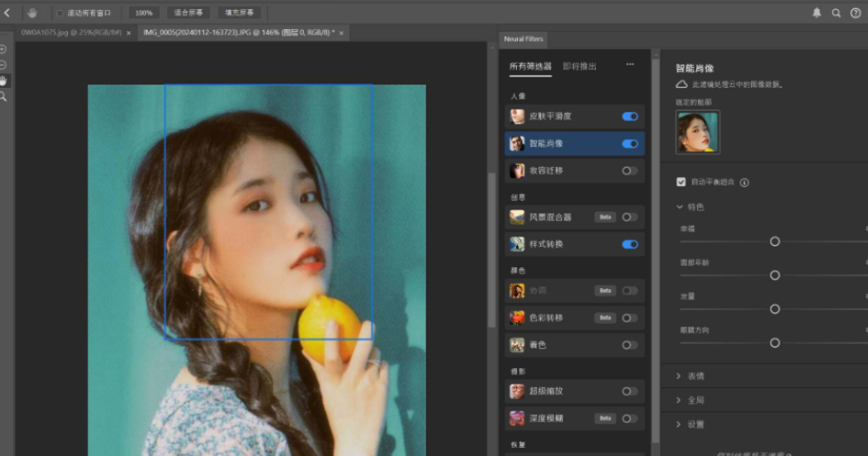Click the cloud processing icon

coord(681,85)
